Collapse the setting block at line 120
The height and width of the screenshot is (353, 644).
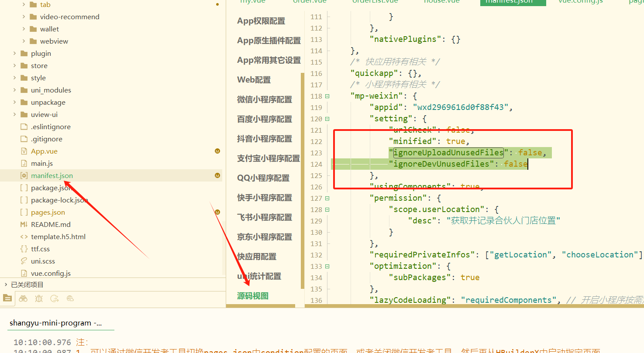(327, 119)
